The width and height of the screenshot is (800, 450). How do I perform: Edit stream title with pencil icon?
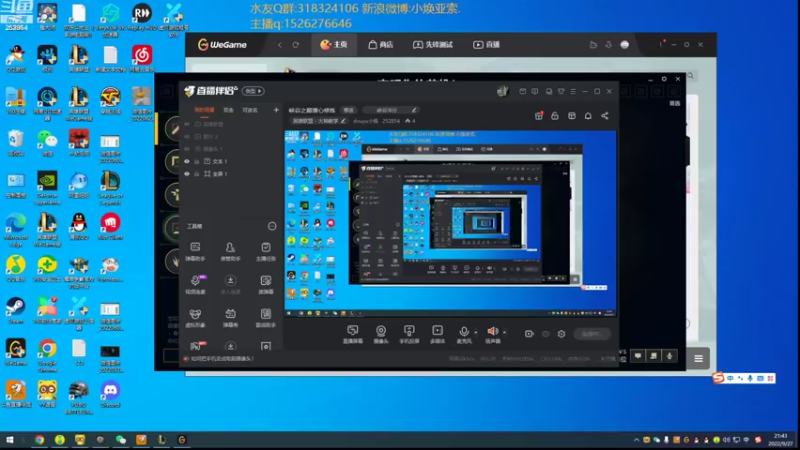[414, 110]
